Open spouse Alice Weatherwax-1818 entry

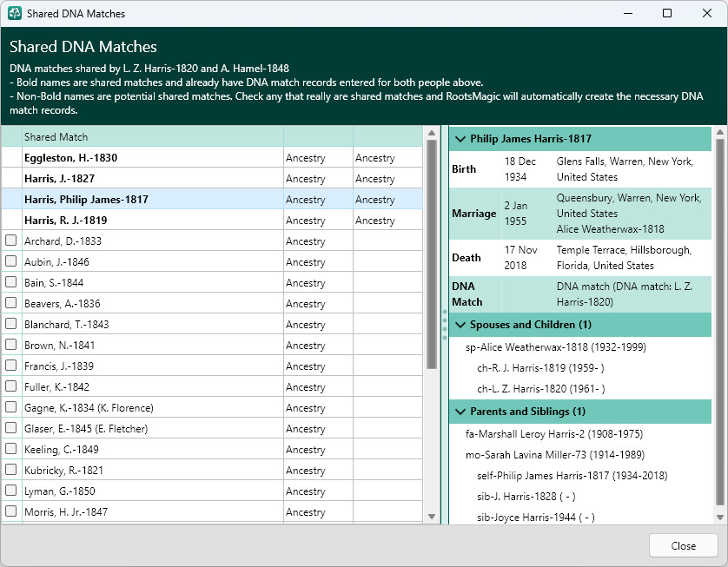tap(556, 347)
